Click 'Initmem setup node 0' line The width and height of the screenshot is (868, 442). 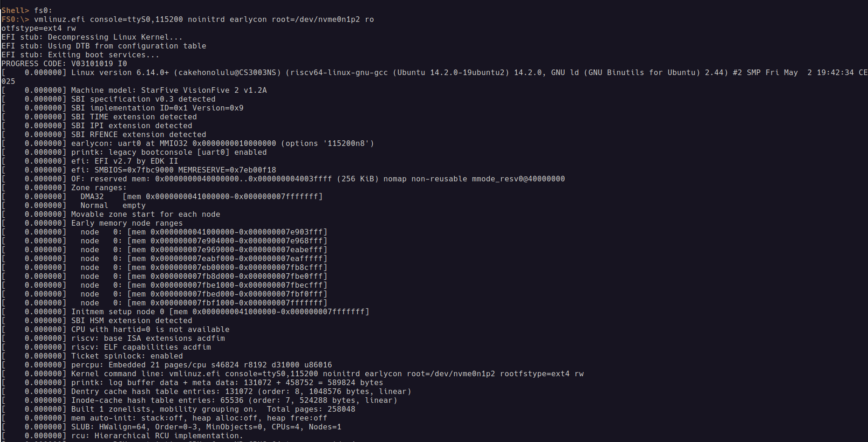pyautogui.click(x=220, y=311)
